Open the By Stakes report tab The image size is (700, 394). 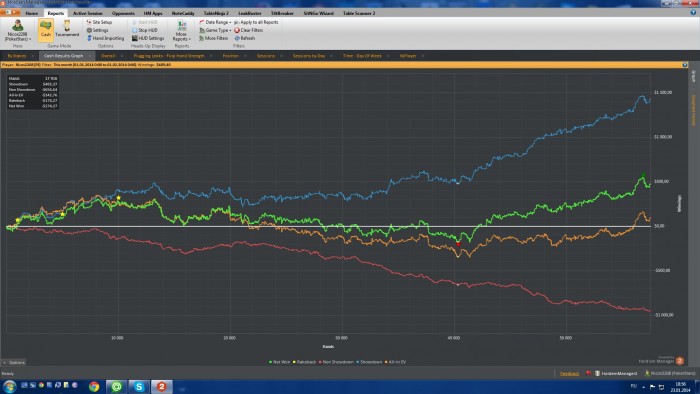pos(17,56)
